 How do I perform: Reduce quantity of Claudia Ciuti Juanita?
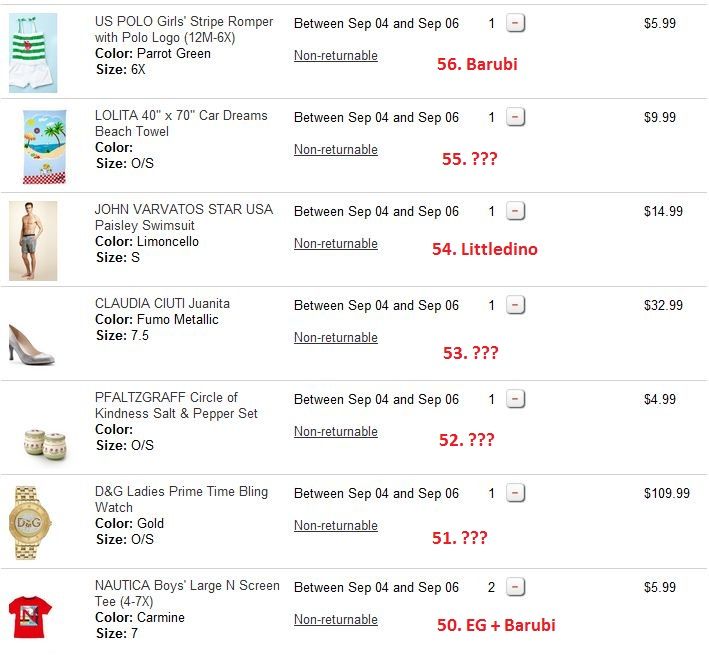click(x=515, y=305)
